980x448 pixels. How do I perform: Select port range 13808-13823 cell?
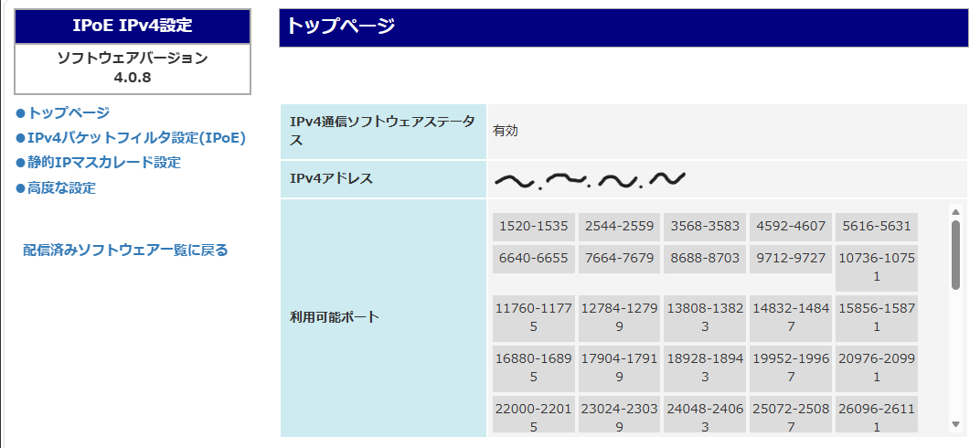point(704,318)
